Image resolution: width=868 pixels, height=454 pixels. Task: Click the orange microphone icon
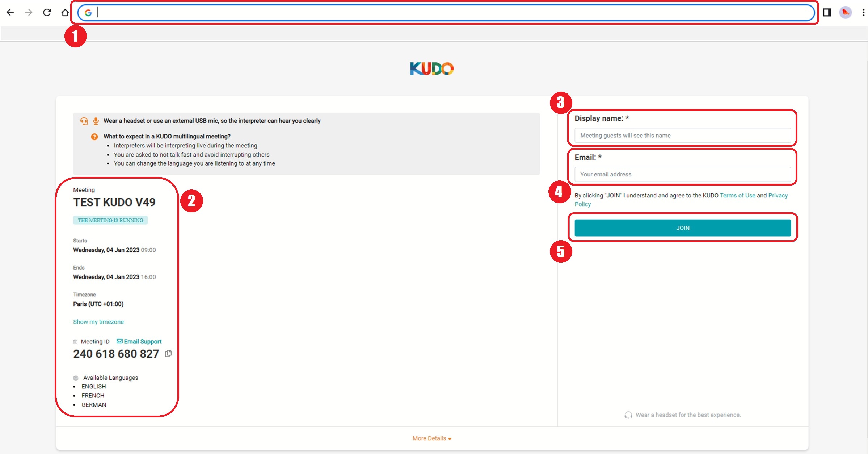pos(96,121)
